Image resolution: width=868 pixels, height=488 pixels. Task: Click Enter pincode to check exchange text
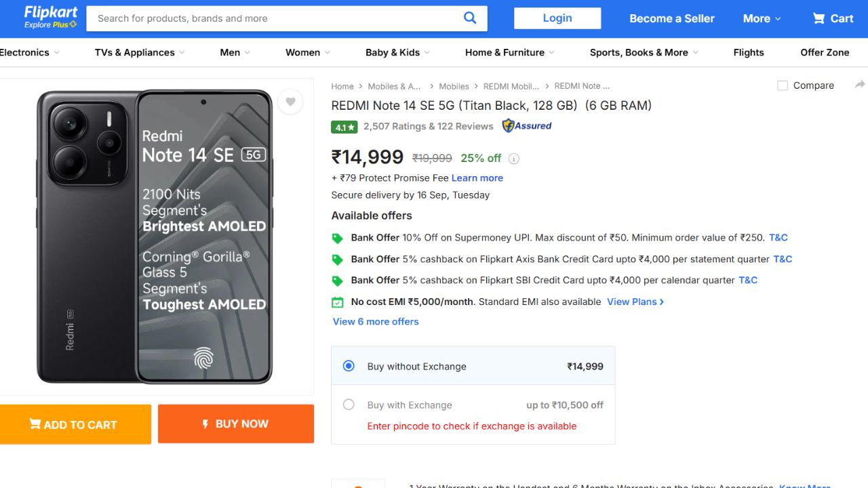(472, 426)
